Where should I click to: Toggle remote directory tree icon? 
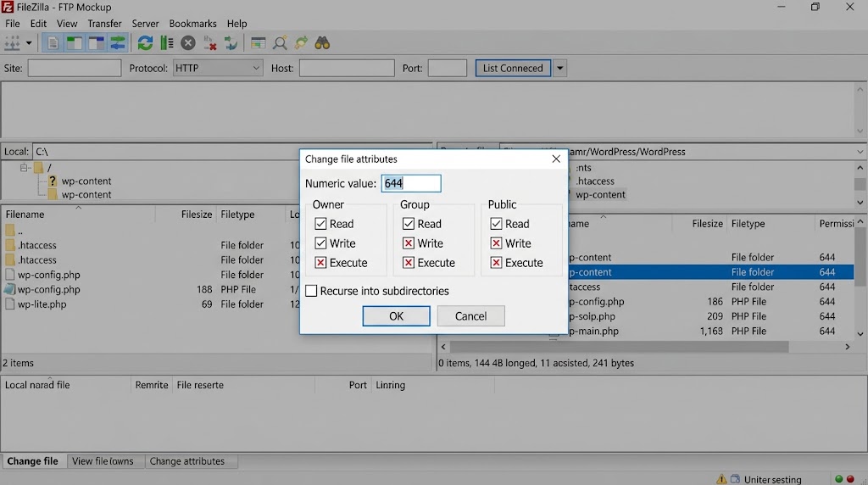[x=96, y=42]
